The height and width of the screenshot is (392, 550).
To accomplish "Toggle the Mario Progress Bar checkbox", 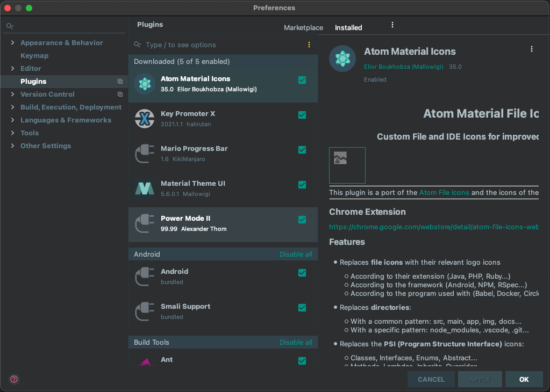I will 302,150.
